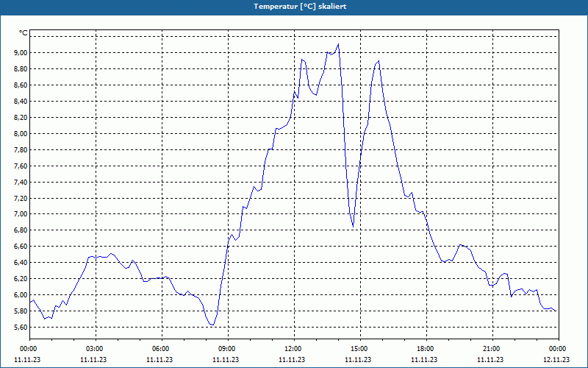
Task: Select the 8,40 y-axis value
Action: 21,102
